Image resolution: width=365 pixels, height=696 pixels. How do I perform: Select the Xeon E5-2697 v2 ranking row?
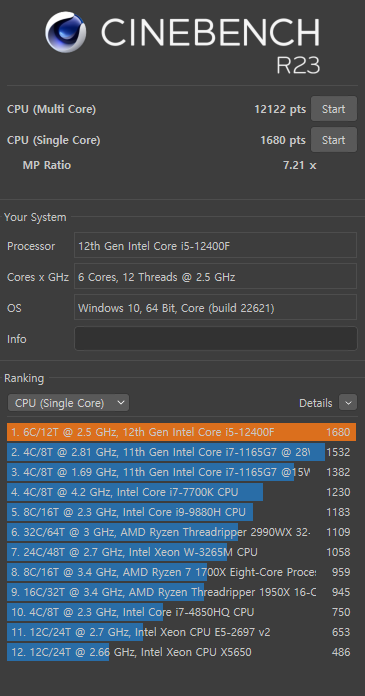(181, 632)
